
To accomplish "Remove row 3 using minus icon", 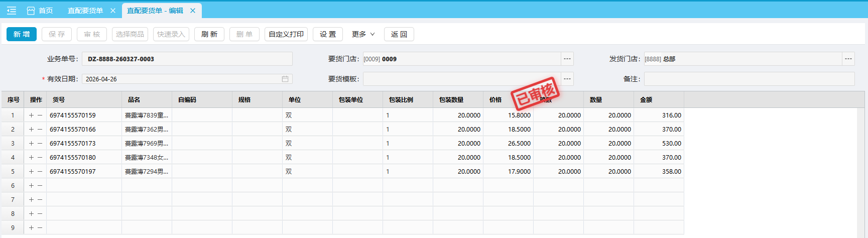I will (x=40, y=143).
